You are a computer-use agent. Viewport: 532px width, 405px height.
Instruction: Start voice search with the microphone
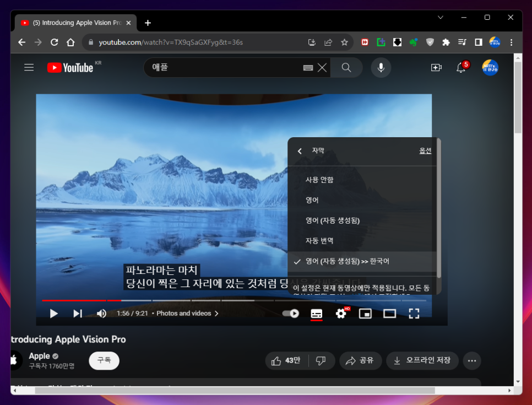coord(381,68)
